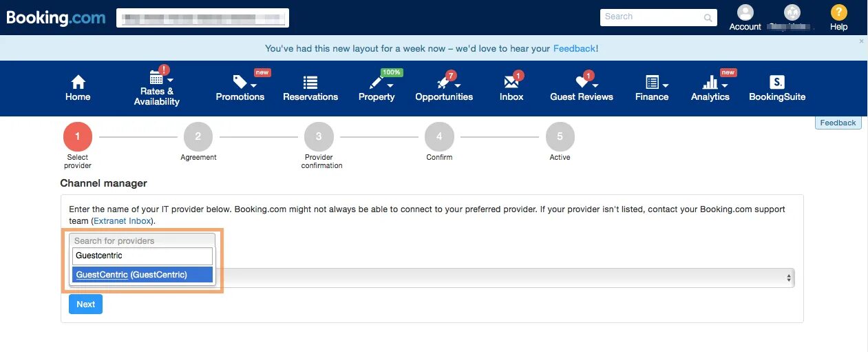The width and height of the screenshot is (868, 352).
Task: Click the new badge on Promotions
Action: pos(262,72)
